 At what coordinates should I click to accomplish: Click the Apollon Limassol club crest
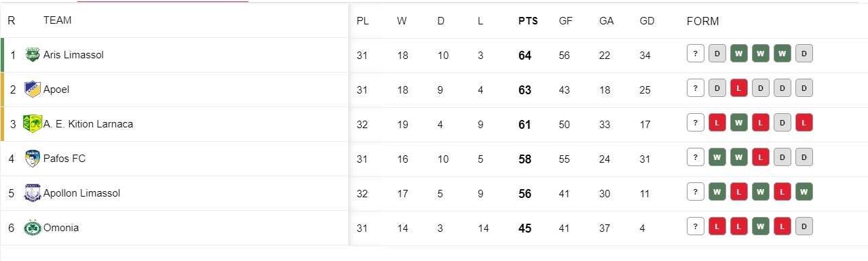(x=33, y=193)
